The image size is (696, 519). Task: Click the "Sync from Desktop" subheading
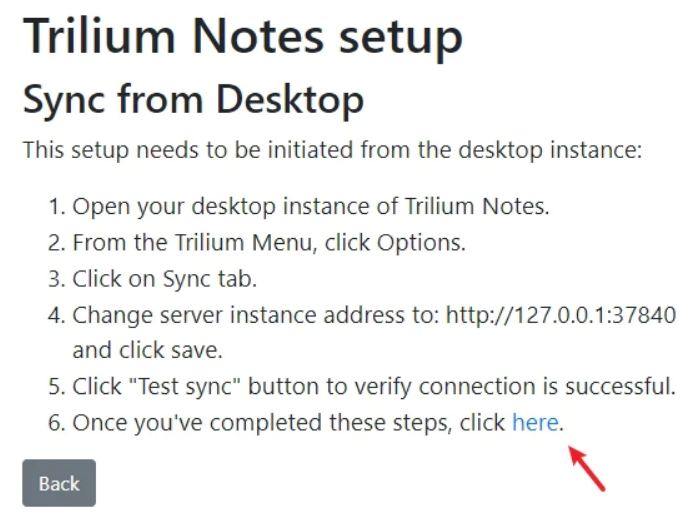click(x=193, y=99)
